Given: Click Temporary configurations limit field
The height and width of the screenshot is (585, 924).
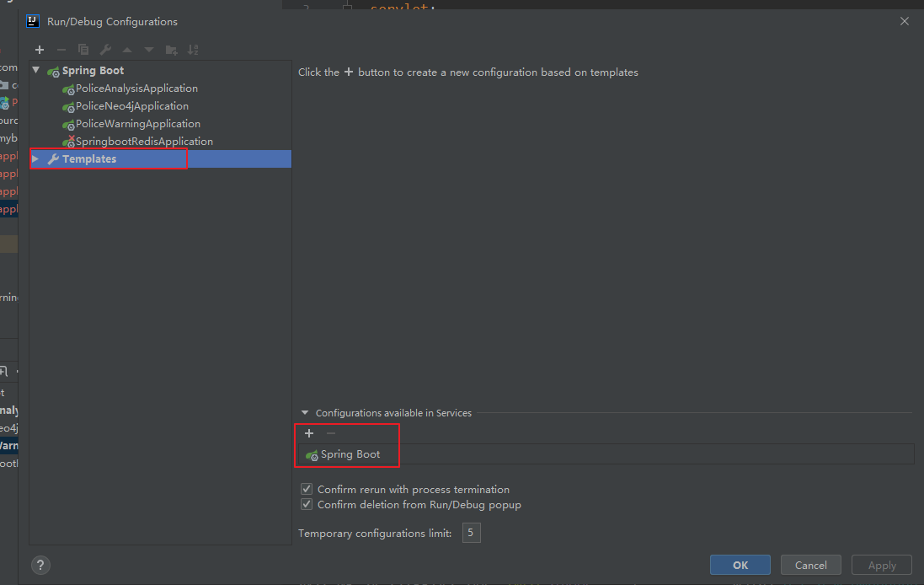Looking at the screenshot, I should tap(472, 533).
